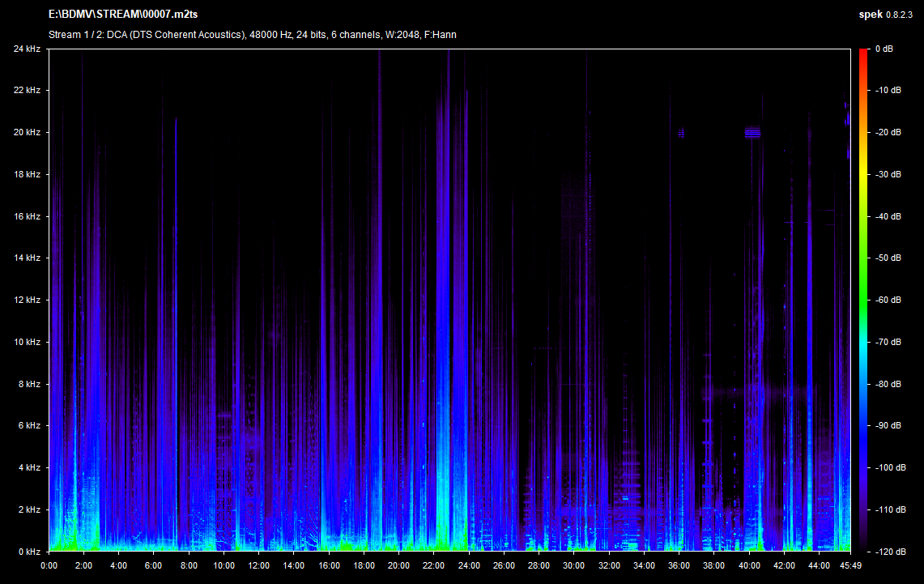Click the 0 kHz frequency axis label
924x584 pixels.
(29, 551)
